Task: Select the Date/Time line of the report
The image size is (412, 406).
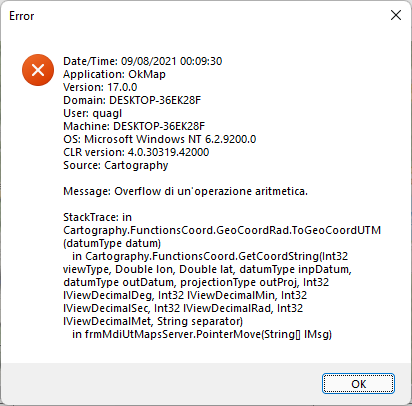Action: (x=143, y=61)
